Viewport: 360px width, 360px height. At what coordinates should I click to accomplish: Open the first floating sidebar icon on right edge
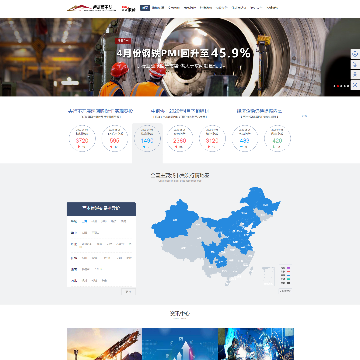point(355,54)
